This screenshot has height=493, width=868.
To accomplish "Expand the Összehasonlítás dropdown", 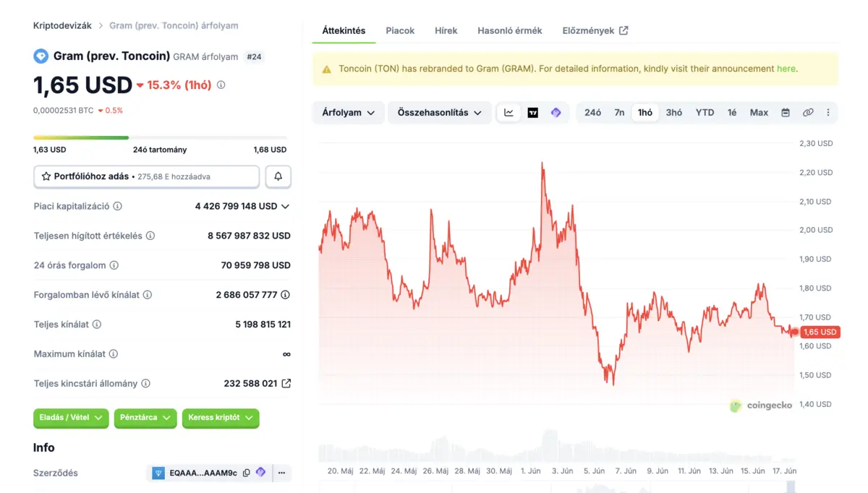I will 440,113.
